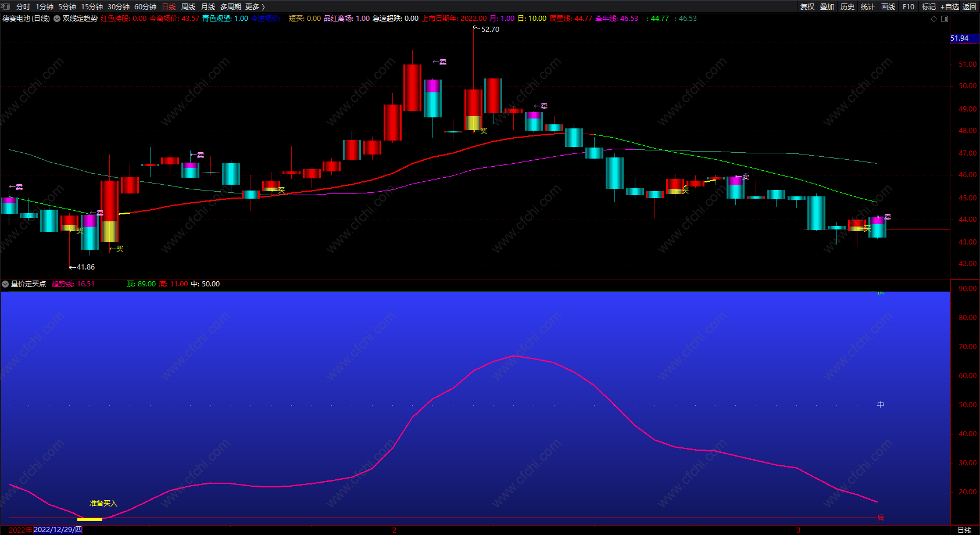Switch to the 分时 timeframe tab
The height and width of the screenshot is (535, 980).
click(x=23, y=6)
